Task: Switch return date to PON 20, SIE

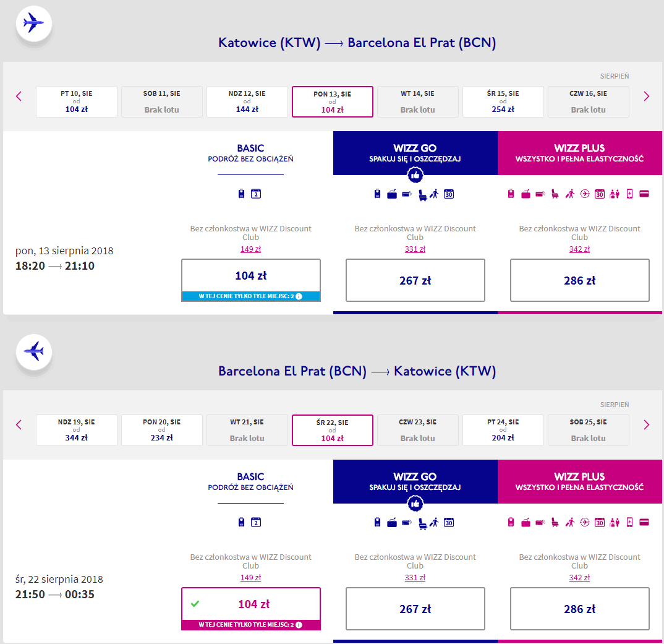Action: pyautogui.click(x=161, y=430)
